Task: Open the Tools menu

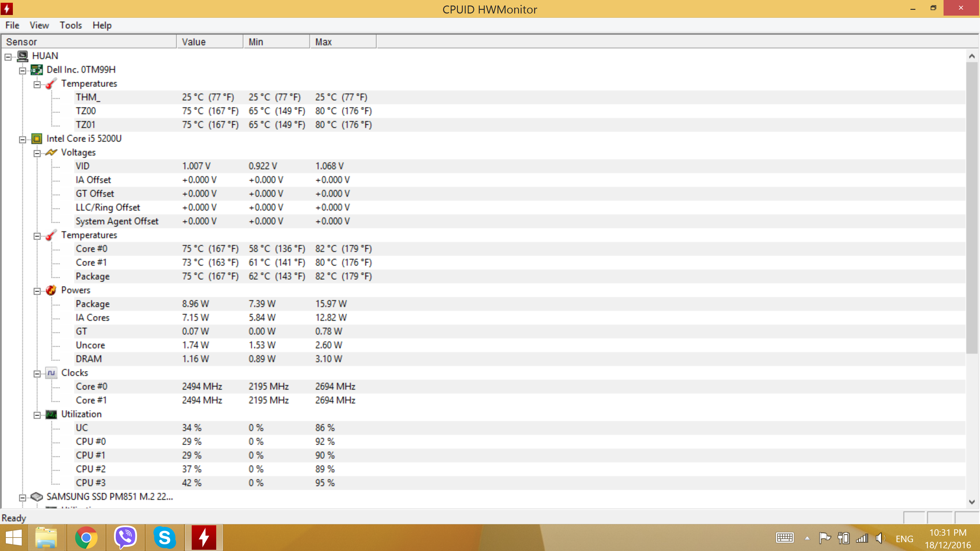Action: point(71,25)
